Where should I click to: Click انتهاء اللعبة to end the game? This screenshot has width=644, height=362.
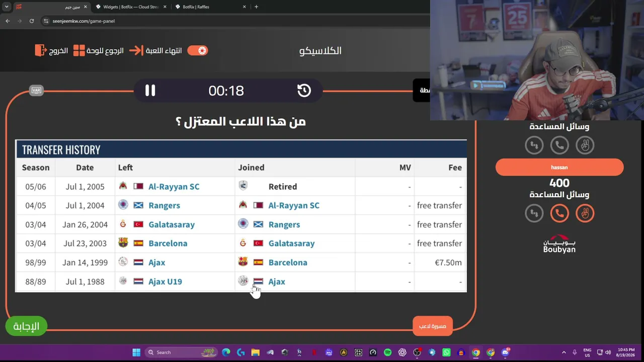[155, 50]
